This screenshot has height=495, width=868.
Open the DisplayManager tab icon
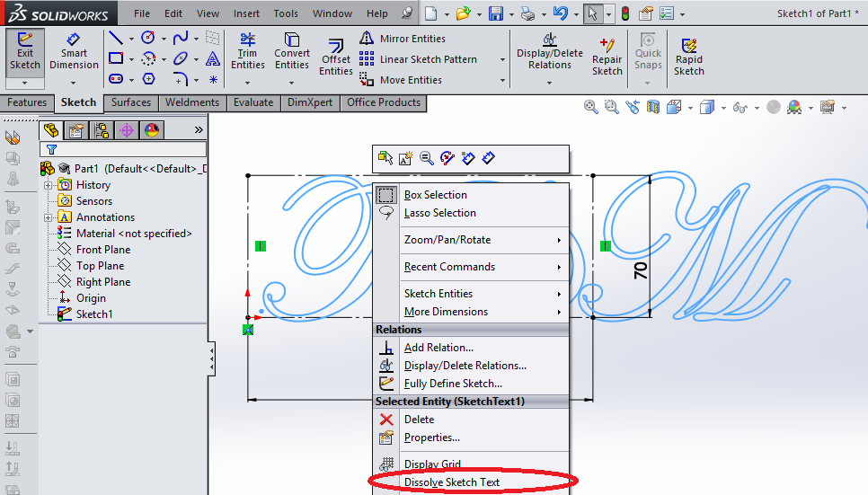152,130
